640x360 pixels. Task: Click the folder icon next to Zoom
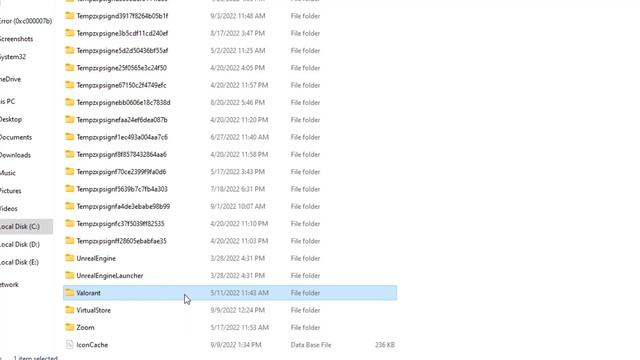click(x=70, y=327)
